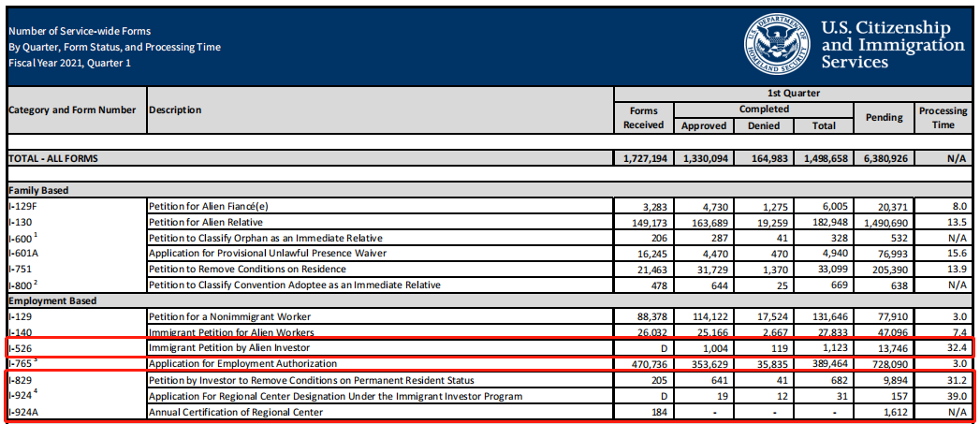Select form number I-600

pyautogui.click(x=22, y=237)
